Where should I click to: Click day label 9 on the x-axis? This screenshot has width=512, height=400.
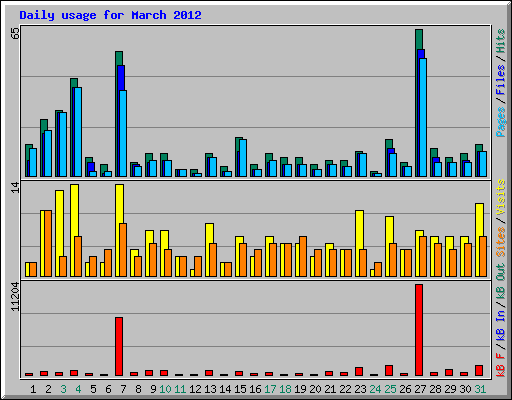(x=153, y=389)
